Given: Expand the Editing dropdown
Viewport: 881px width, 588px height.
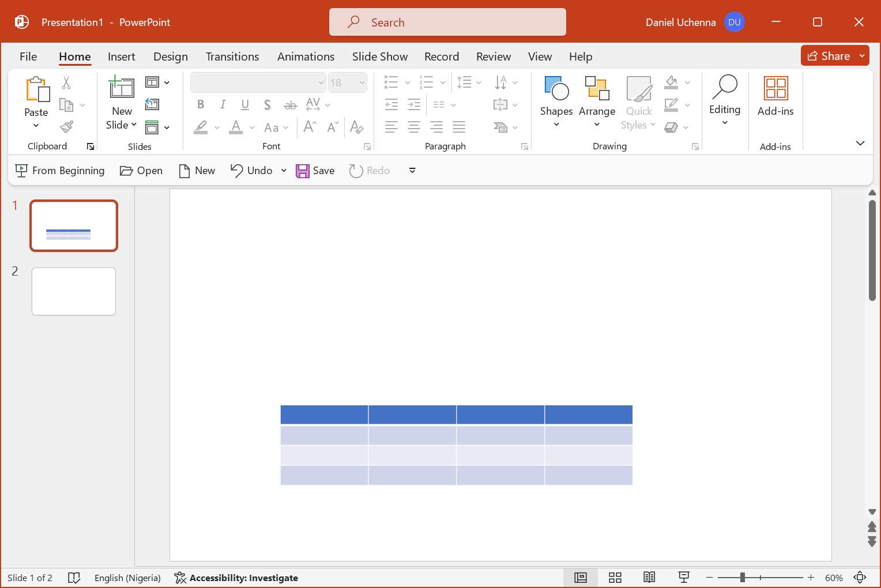Looking at the screenshot, I should (x=724, y=100).
